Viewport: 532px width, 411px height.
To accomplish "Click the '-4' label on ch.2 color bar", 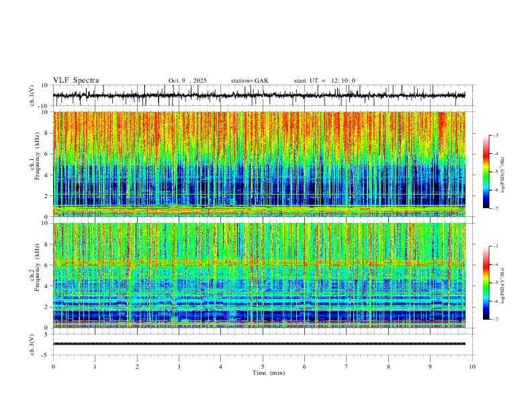I will [x=496, y=265].
